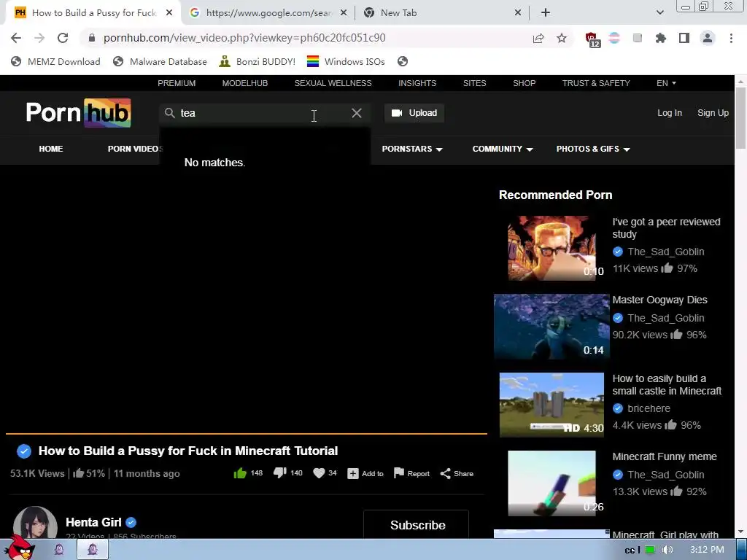Click the thumbs up icon with 148
747x560 pixels.
point(240,473)
